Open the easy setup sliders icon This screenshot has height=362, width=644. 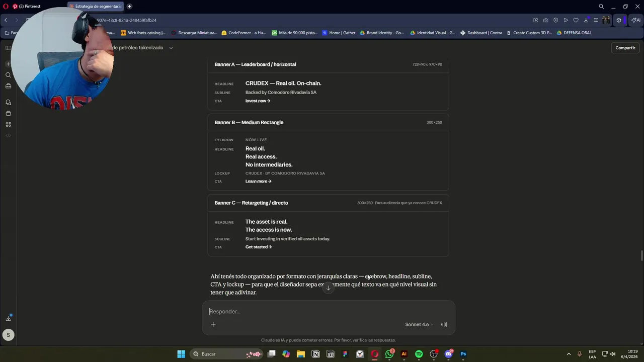click(596, 20)
